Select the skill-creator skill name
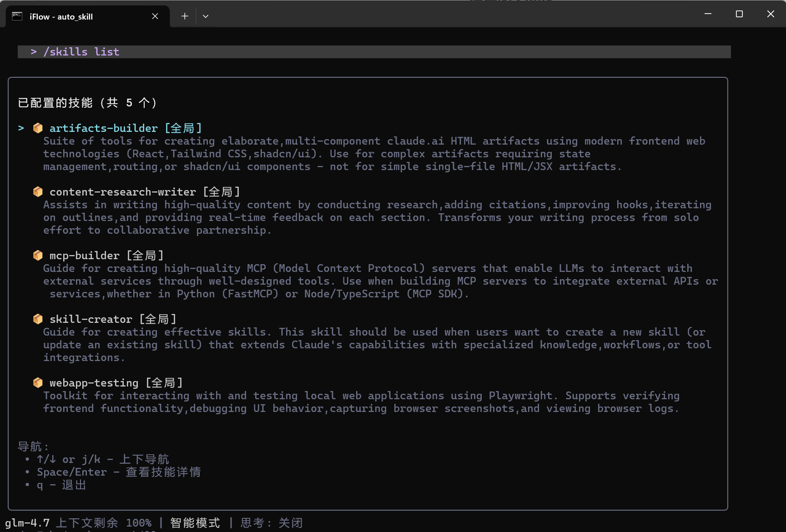The width and height of the screenshot is (786, 532). (x=91, y=319)
